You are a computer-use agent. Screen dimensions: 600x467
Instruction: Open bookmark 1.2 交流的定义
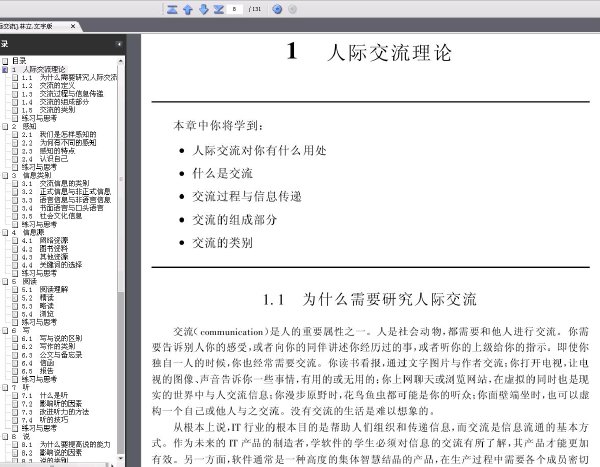point(48,86)
